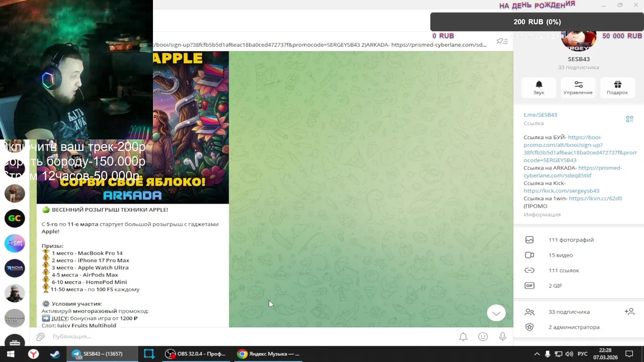
Task: Click the attach file paperclip icon
Action: (40, 336)
